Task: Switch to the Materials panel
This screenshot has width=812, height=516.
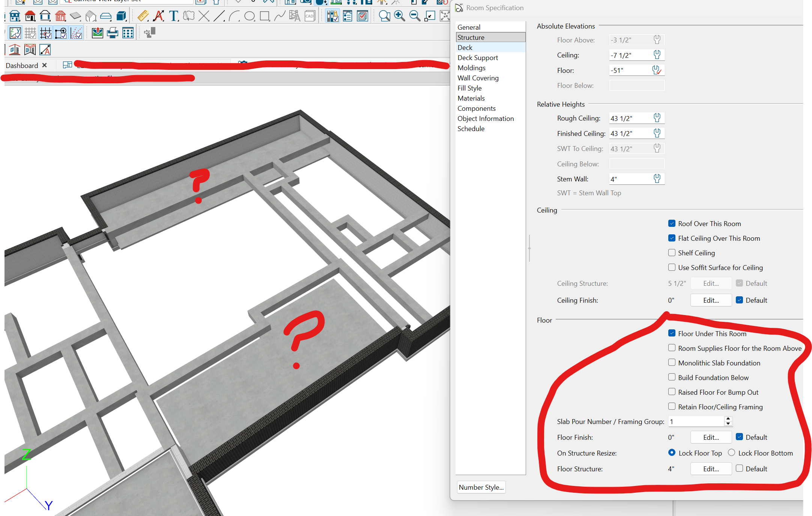Action: click(471, 98)
